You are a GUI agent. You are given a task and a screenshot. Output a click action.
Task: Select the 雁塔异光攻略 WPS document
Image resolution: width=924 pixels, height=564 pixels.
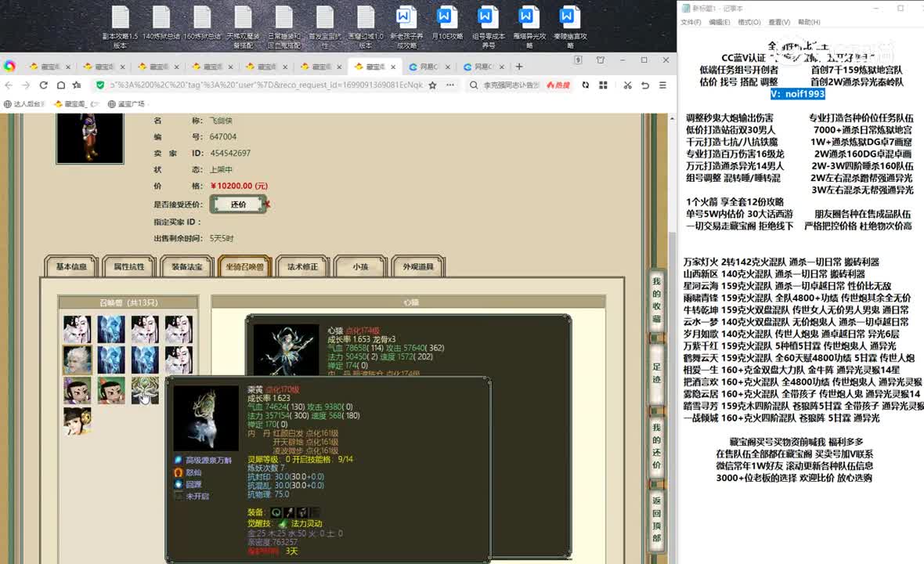(529, 27)
